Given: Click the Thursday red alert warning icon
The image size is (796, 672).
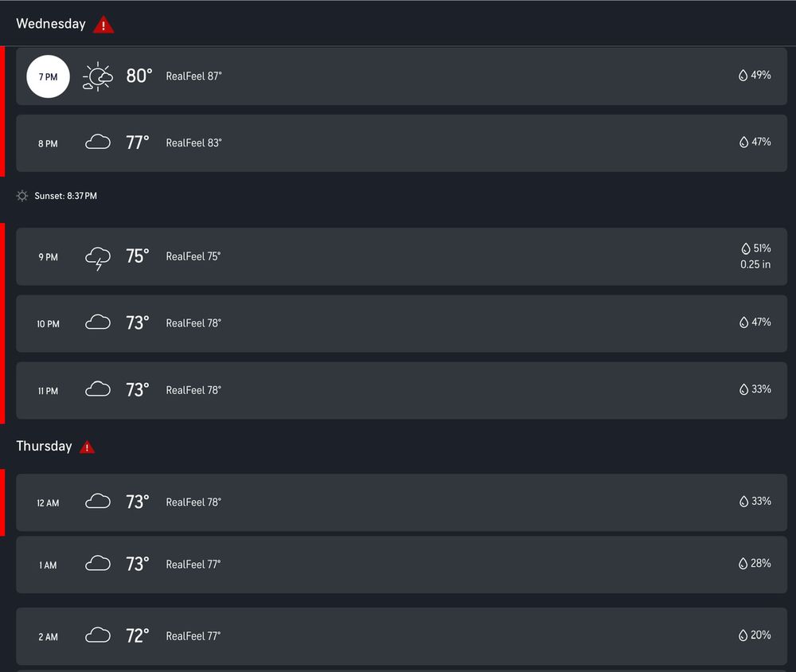Looking at the screenshot, I should [x=87, y=447].
